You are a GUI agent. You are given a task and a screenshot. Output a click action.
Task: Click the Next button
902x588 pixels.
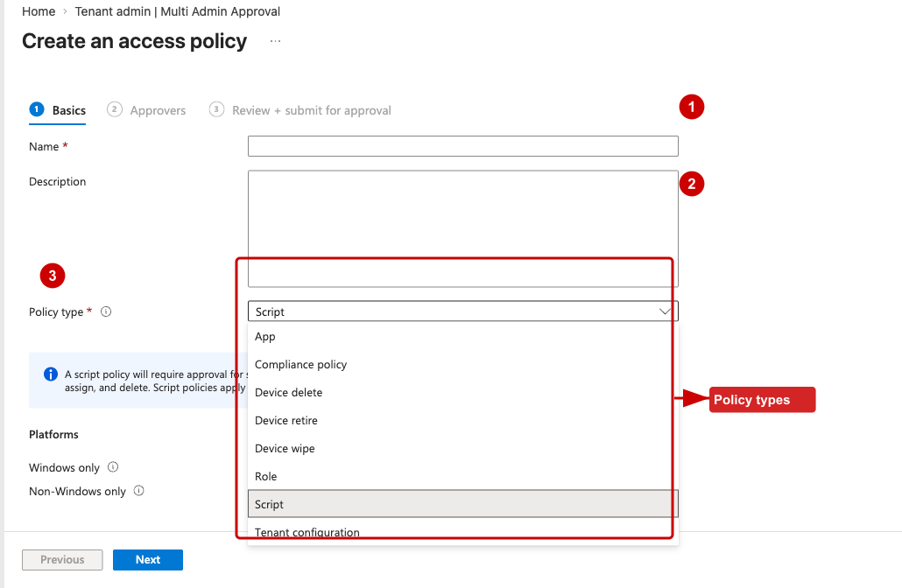(147, 559)
